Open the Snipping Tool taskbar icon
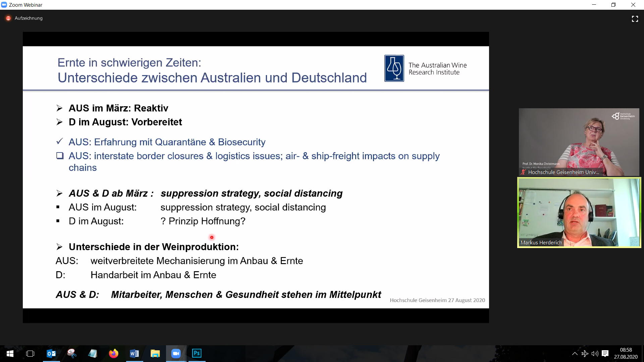The height and width of the screenshot is (362, 644). pyautogui.click(x=72, y=354)
